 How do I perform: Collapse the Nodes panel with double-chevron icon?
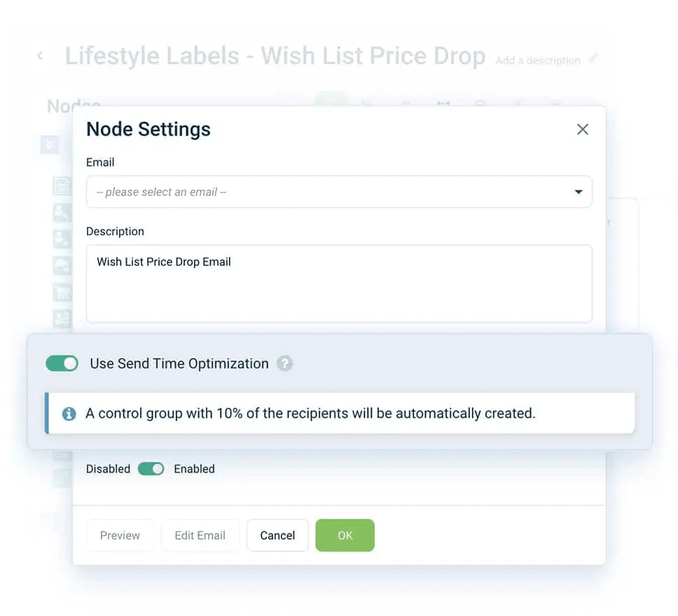[x=50, y=144]
